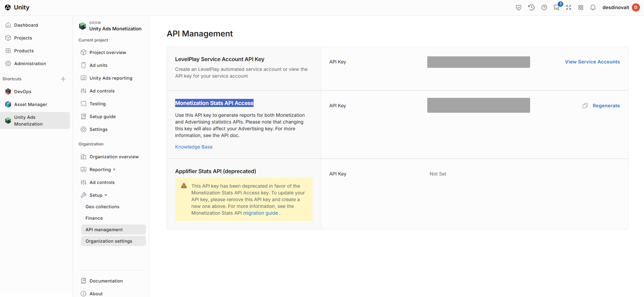Open the migration guide link
This screenshot has height=297, width=644.
260,213
